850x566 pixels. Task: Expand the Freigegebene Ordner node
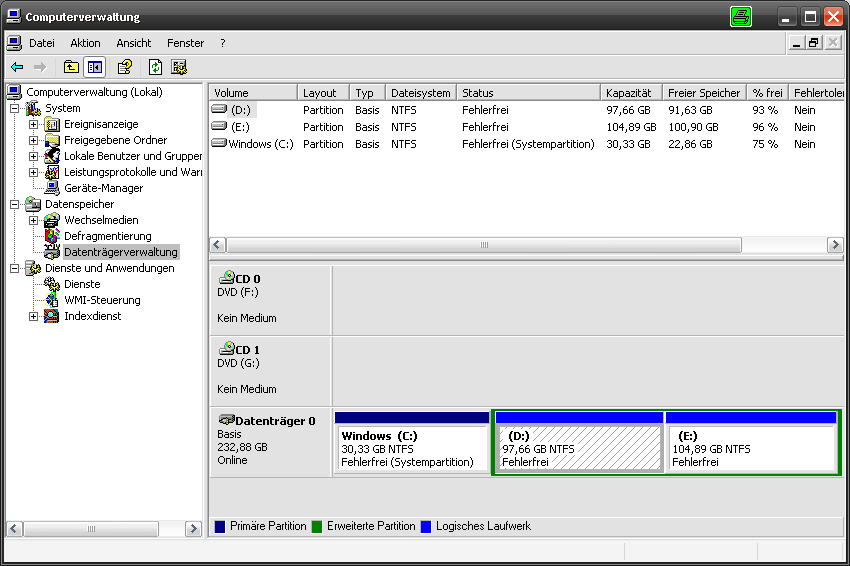34,140
